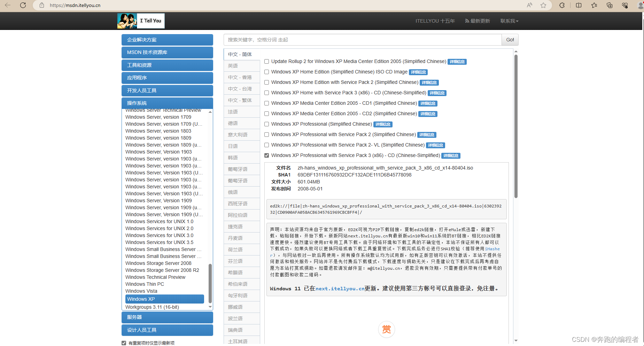Check XP Professional with Service Pack 2 box

(x=266, y=135)
